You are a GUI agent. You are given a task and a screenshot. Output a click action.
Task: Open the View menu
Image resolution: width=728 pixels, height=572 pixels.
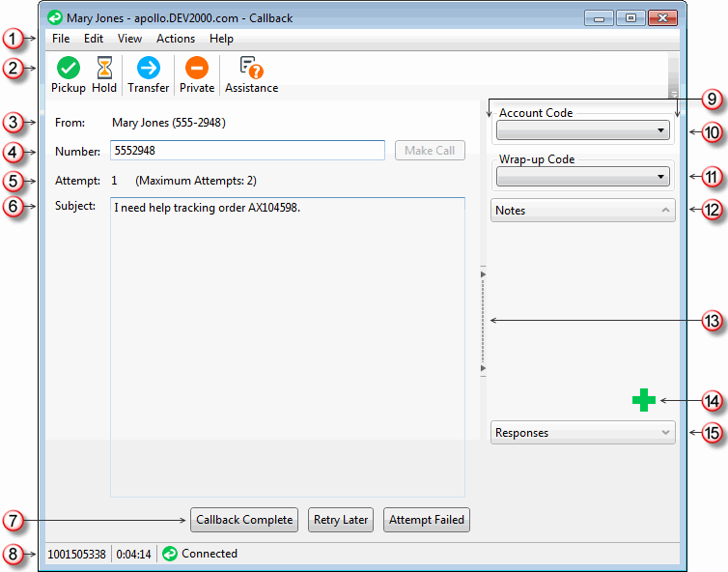[129, 39]
